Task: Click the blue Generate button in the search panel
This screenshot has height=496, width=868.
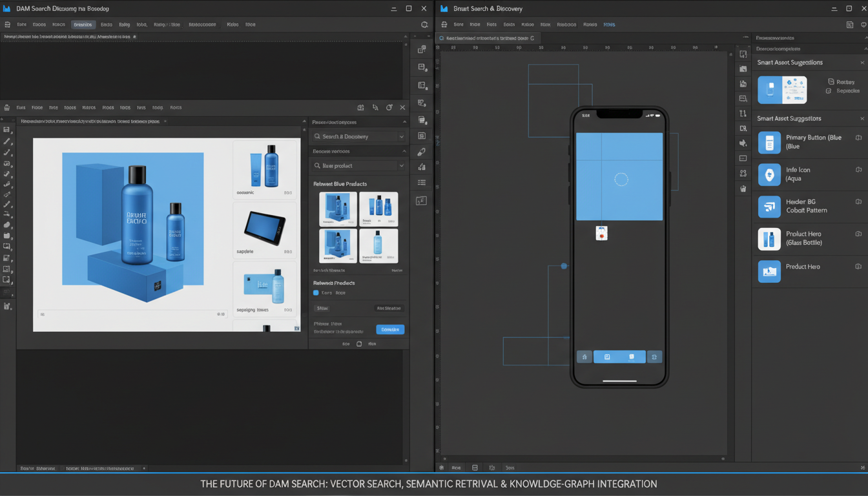Action: (x=389, y=329)
